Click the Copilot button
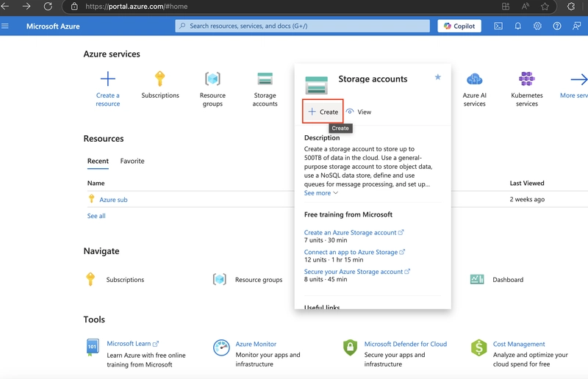 coord(459,26)
